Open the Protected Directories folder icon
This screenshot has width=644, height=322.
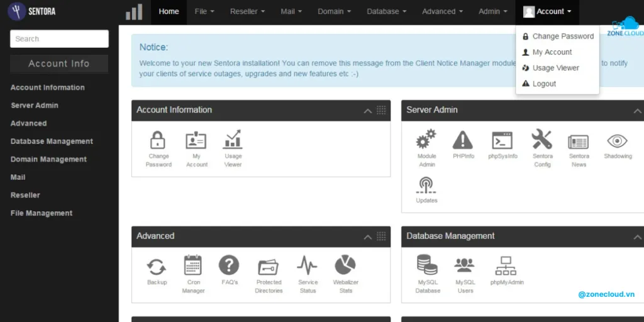[x=269, y=267]
